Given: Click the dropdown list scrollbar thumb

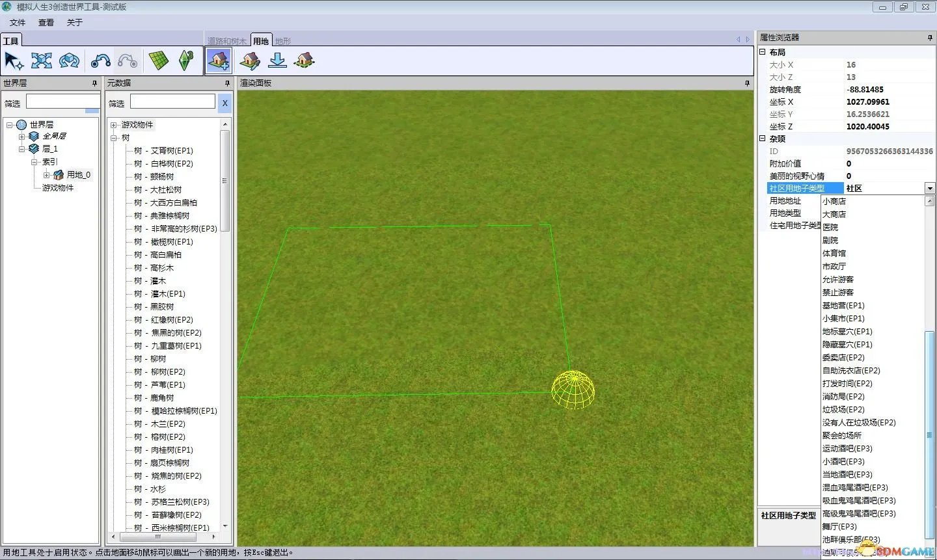Looking at the screenshot, I should [x=929, y=435].
